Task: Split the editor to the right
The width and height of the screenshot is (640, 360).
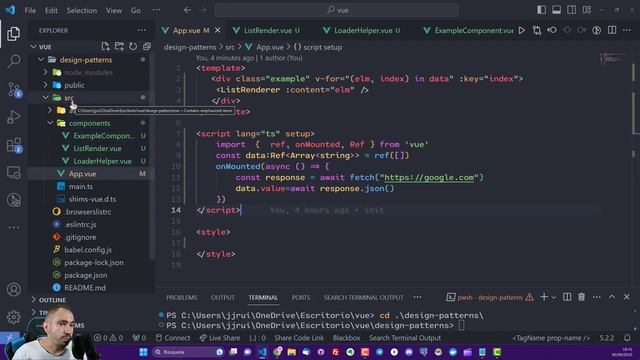Action: point(612,30)
